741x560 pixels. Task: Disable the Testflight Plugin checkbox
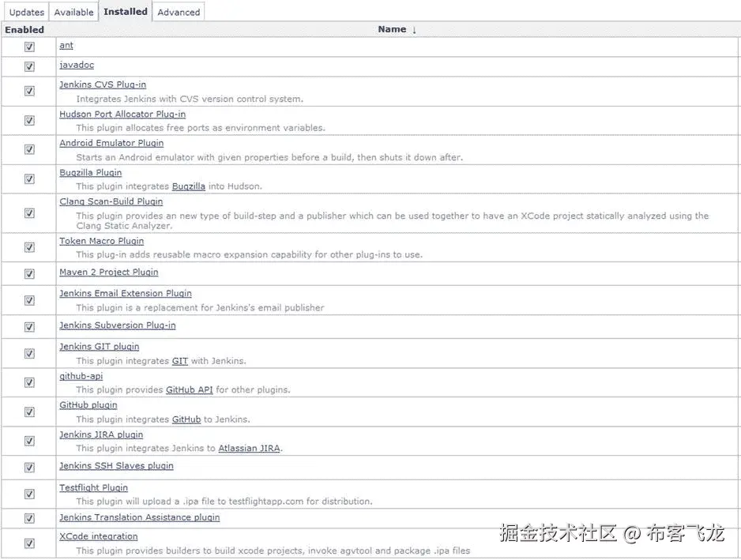(29, 494)
